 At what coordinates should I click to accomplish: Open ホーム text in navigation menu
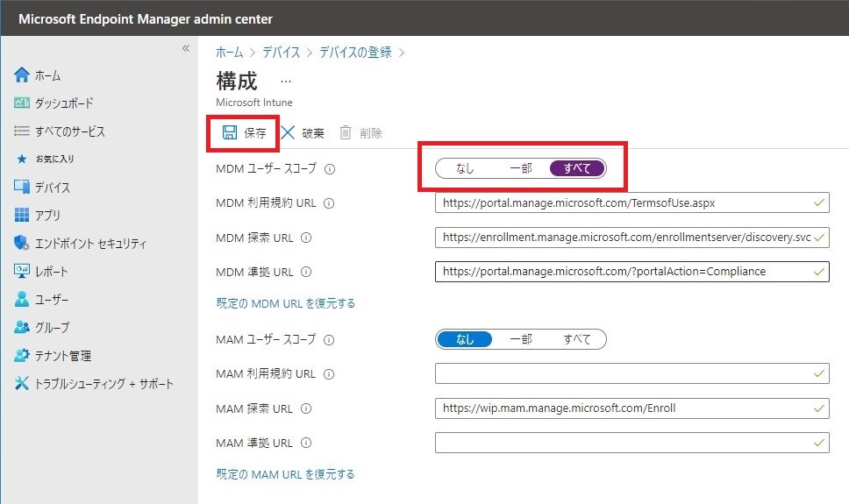coord(47,75)
